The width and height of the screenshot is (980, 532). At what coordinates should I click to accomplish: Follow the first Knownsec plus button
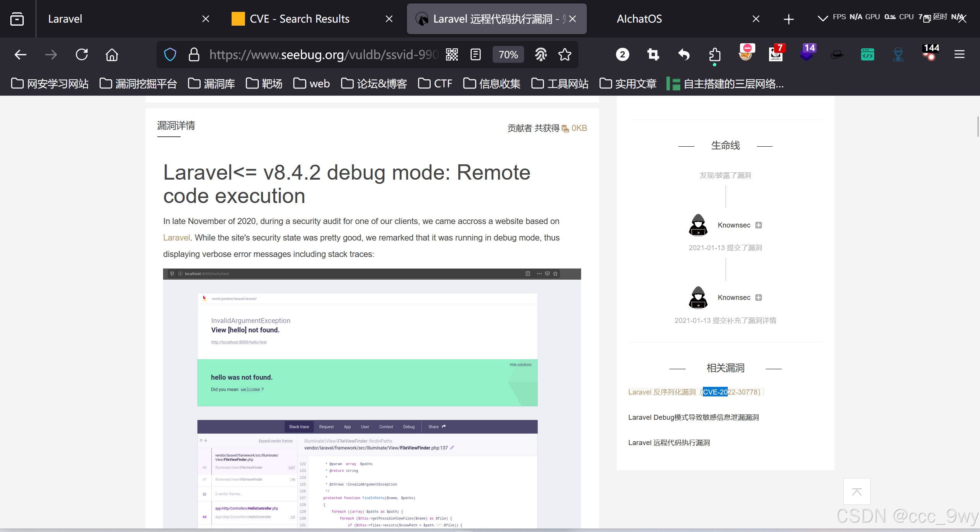[x=758, y=225]
